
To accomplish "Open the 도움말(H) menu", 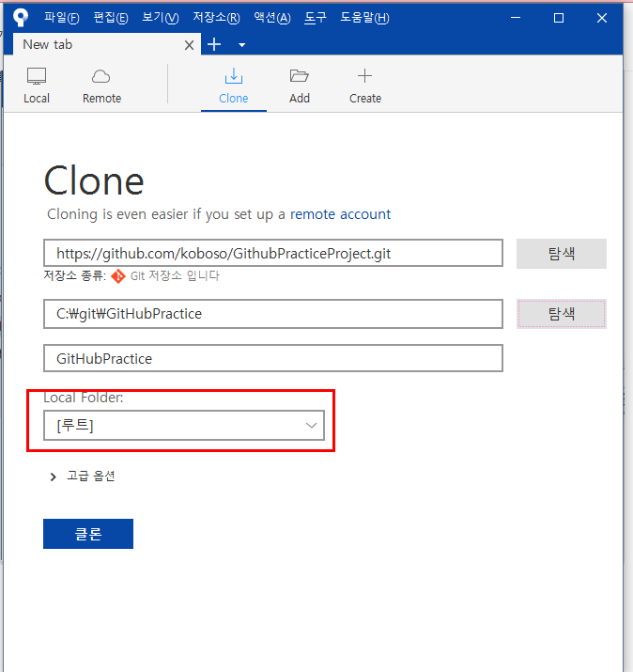I will (364, 18).
